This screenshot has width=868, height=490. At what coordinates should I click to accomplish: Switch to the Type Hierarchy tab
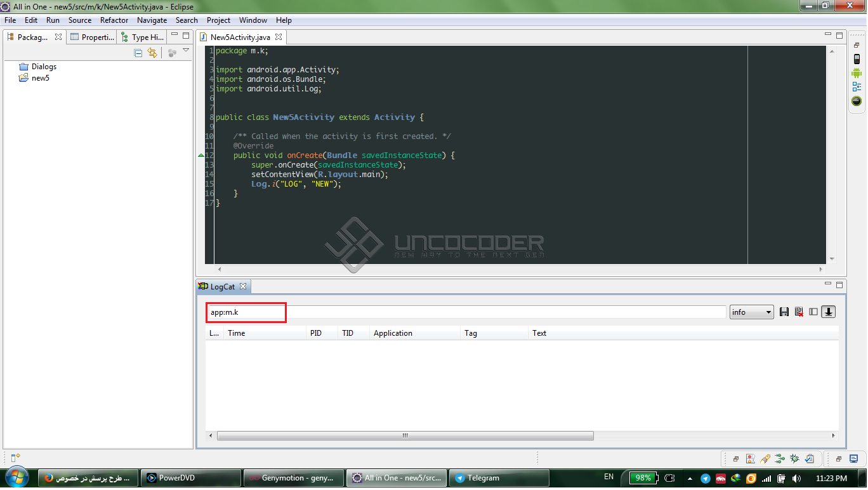(x=143, y=37)
